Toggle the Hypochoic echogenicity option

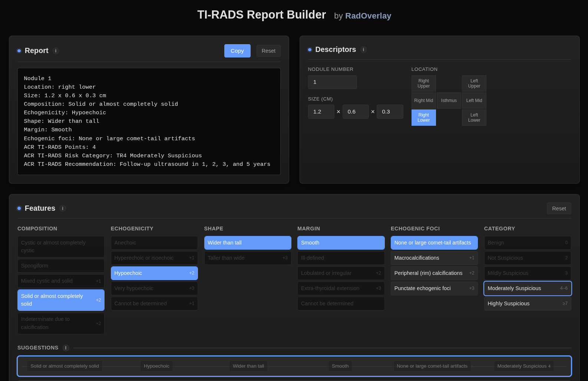[154, 273]
